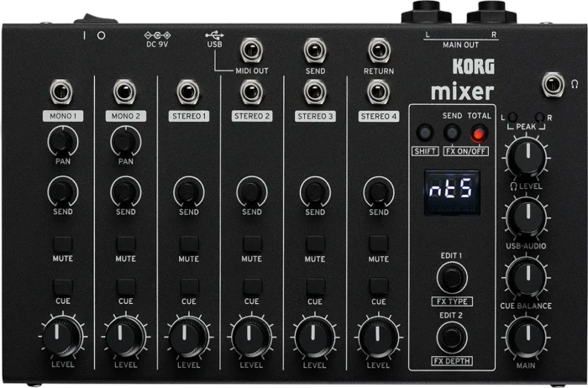The width and height of the screenshot is (588, 388).
Task: Click the display showing ntS
Action: click(452, 192)
